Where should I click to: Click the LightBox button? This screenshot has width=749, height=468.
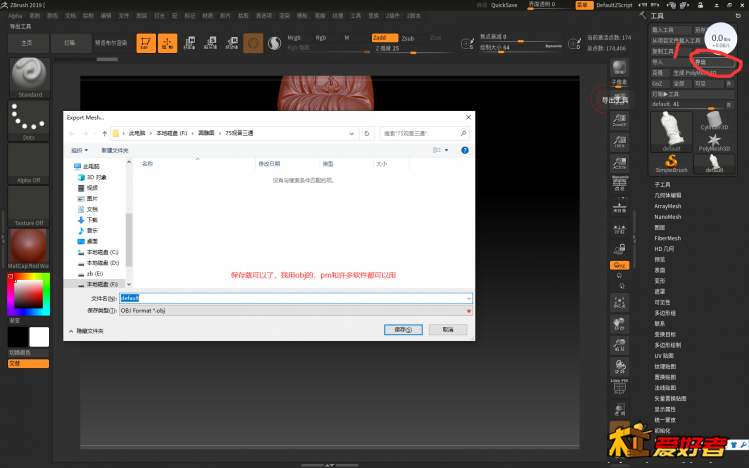tap(70, 43)
